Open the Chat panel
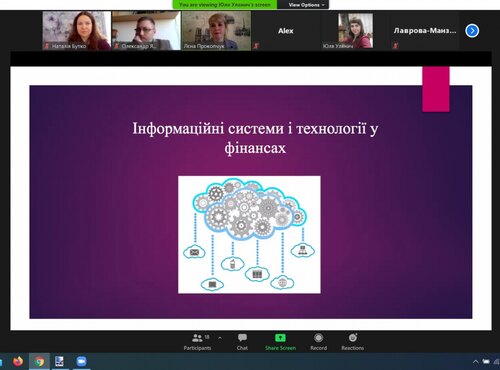This screenshot has width=500, height=370. [x=242, y=342]
